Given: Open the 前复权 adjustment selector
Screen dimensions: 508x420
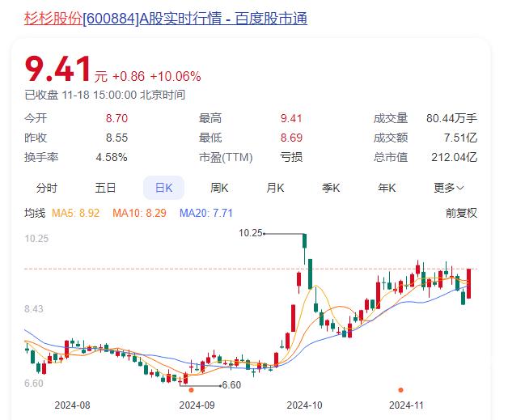Looking at the screenshot, I should [461, 214].
